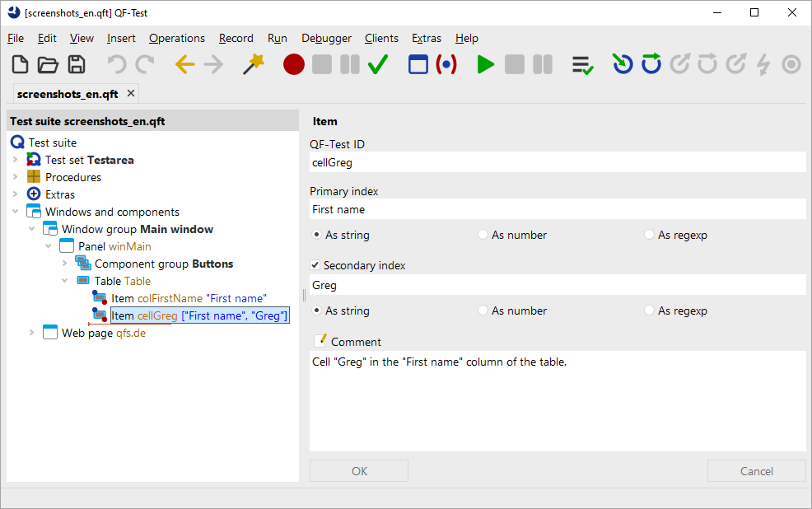
Task: Click the note icon next to Comment
Action: pyautogui.click(x=320, y=341)
